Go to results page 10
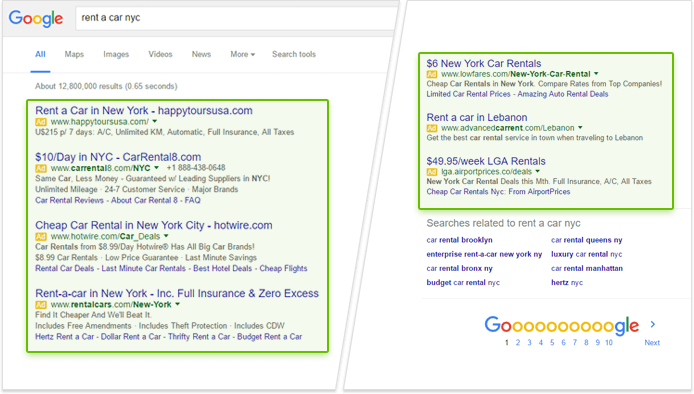This screenshot has height=394, width=694. pyautogui.click(x=609, y=343)
